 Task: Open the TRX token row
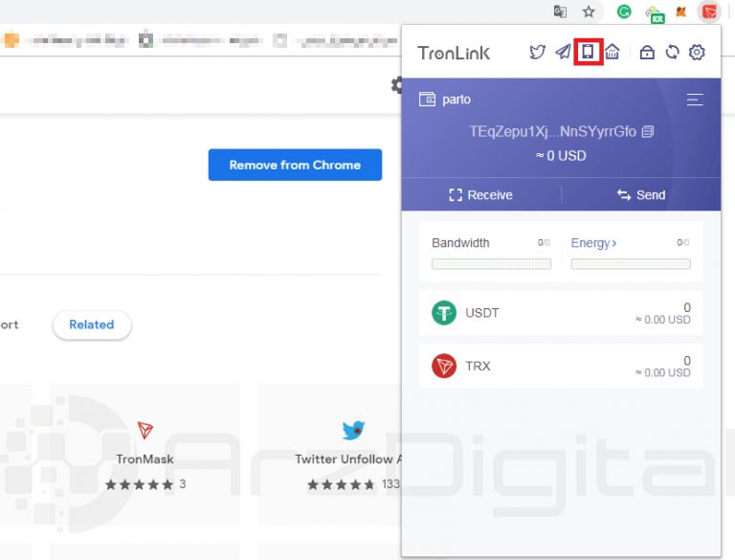[x=561, y=366]
